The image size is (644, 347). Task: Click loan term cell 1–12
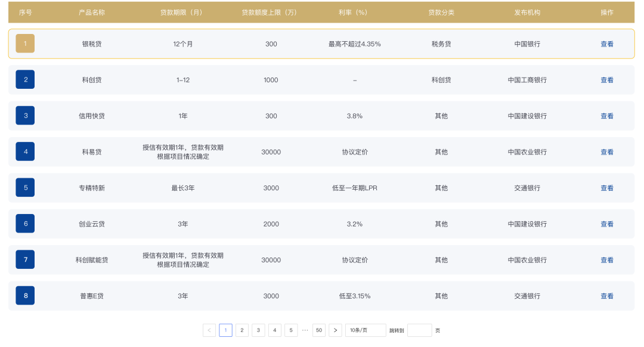183,80
